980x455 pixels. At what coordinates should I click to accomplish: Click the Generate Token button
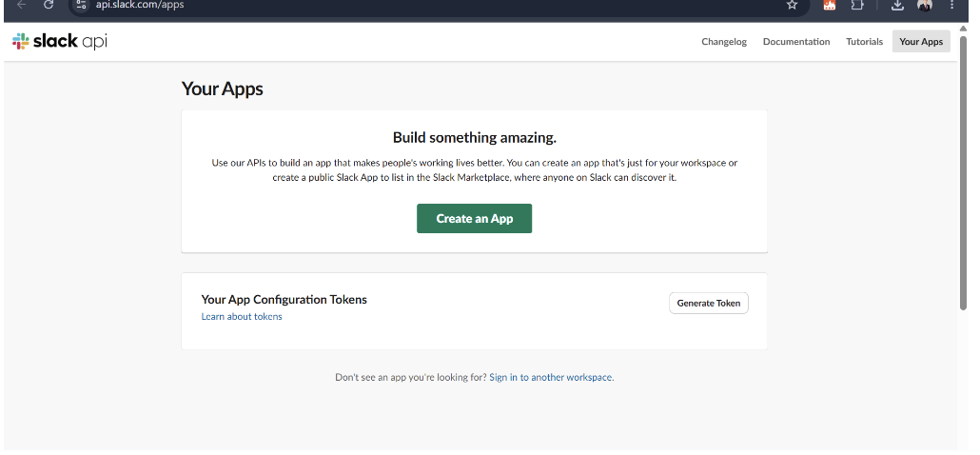(709, 303)
